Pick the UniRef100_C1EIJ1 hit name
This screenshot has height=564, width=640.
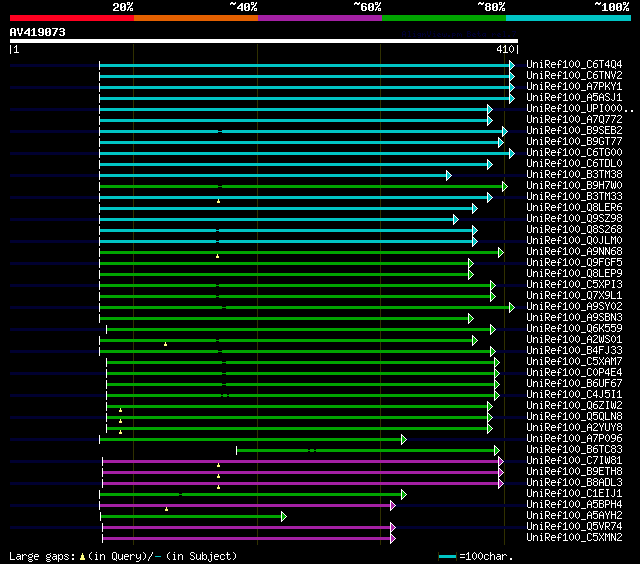(574, 494)
